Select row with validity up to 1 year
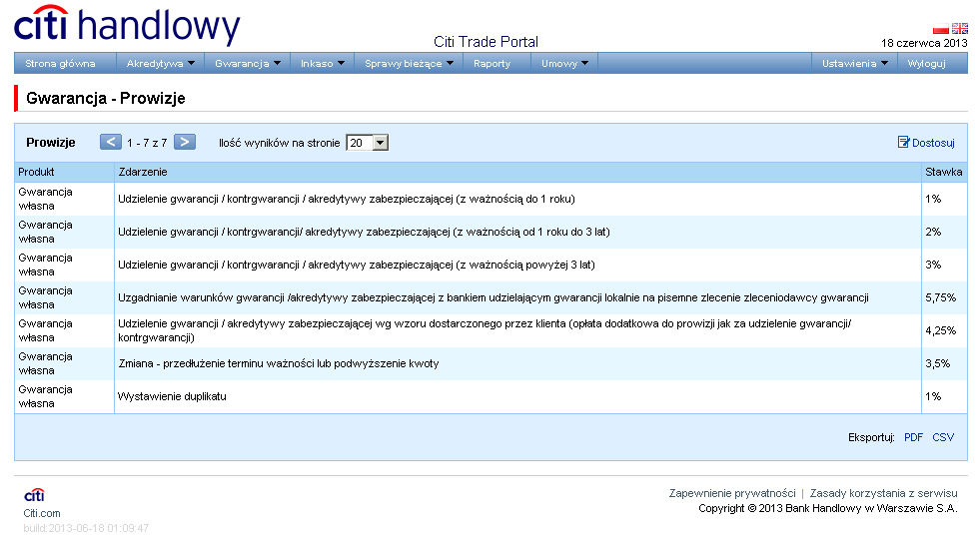The width and height of the screenshot is (980, 543). (490, 199)
